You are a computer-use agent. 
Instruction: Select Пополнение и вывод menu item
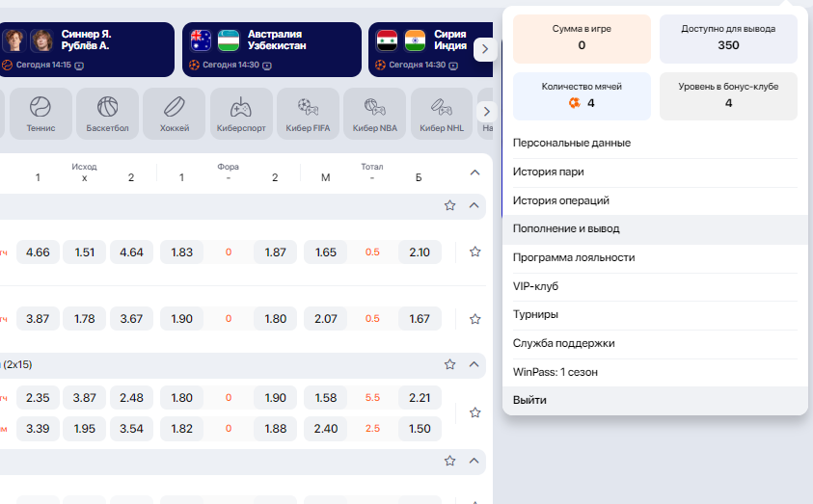[x=655, y=229]
